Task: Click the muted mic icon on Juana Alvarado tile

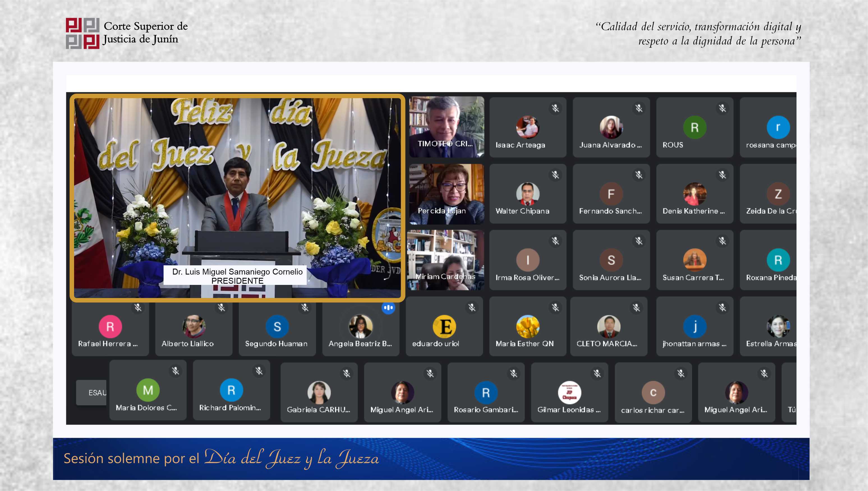Action: [639, 108]
